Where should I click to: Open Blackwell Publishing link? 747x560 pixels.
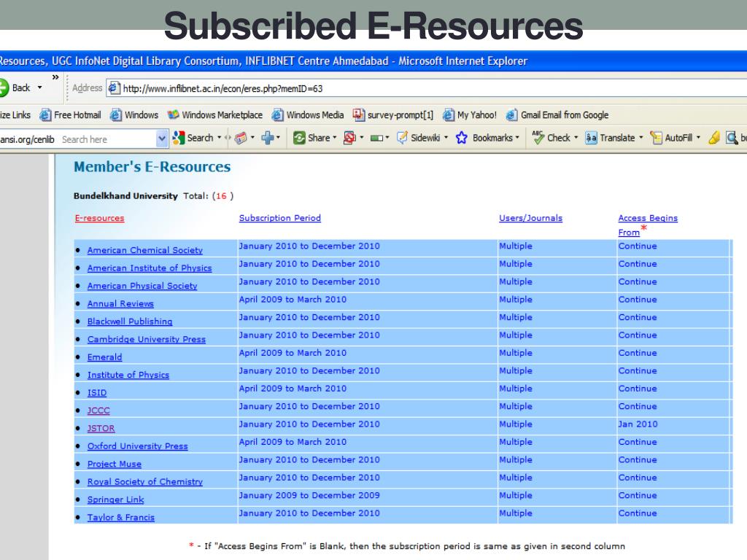[130, 322]
